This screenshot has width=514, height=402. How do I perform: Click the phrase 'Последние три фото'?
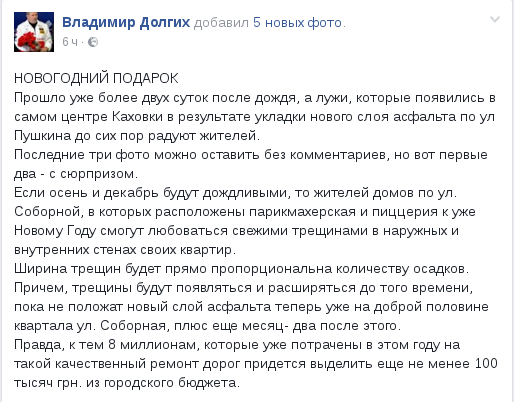tap(82, 155)
